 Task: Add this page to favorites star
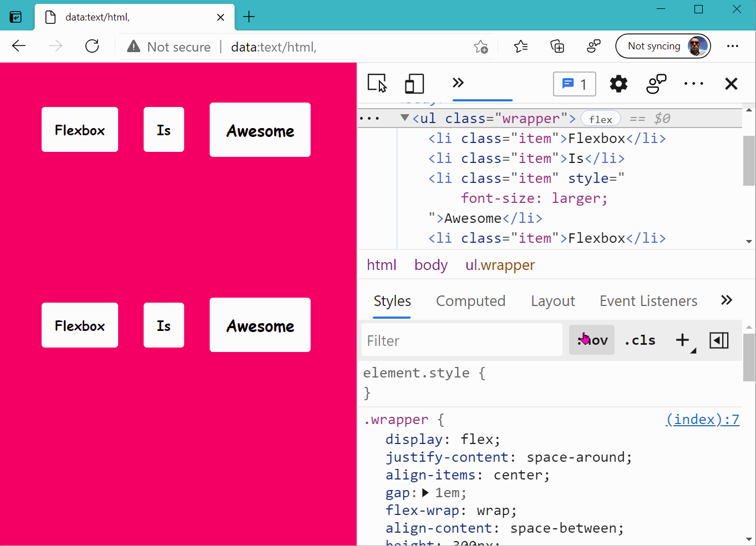(481, 47)
